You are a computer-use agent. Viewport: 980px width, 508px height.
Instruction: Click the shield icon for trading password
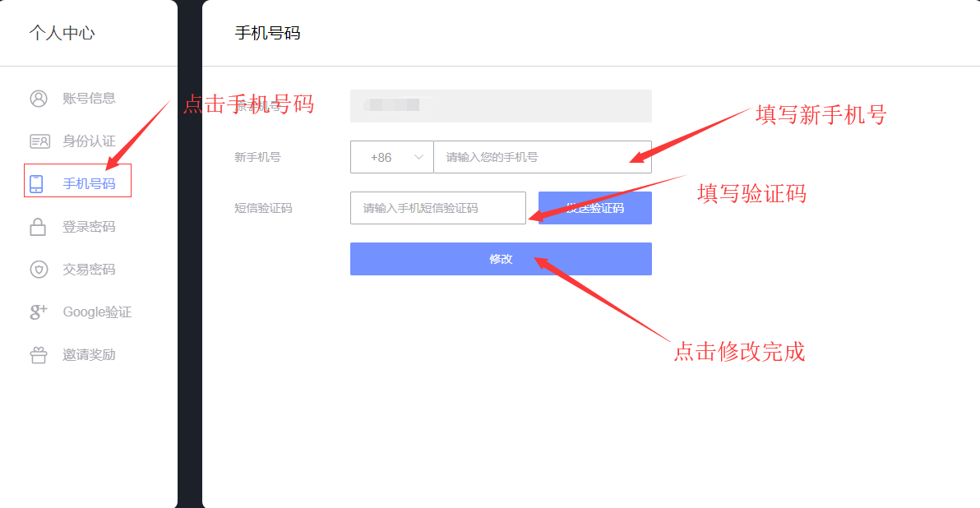39,270
